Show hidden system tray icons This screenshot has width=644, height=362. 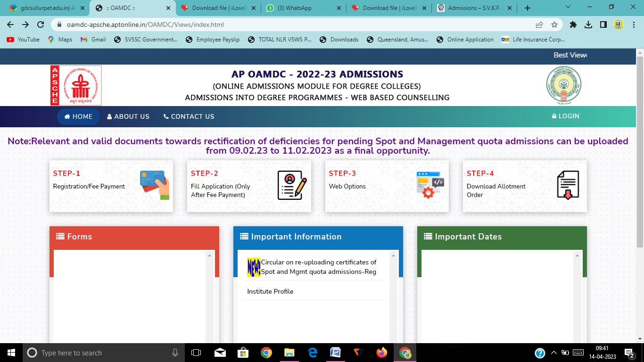point(554,353)
